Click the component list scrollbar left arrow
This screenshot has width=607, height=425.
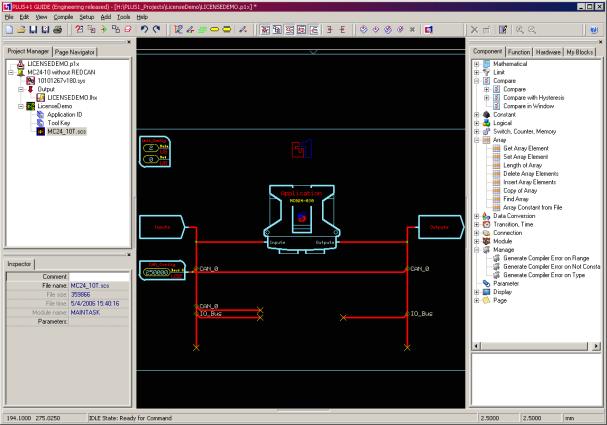pyautogui.click(x=476, y=346)
